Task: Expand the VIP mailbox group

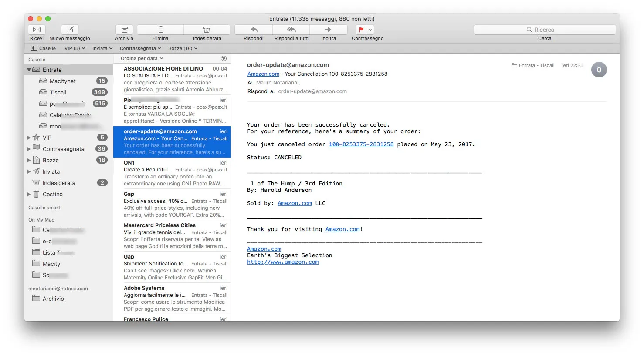Action: pyautogui.click(x=29, y=137)
